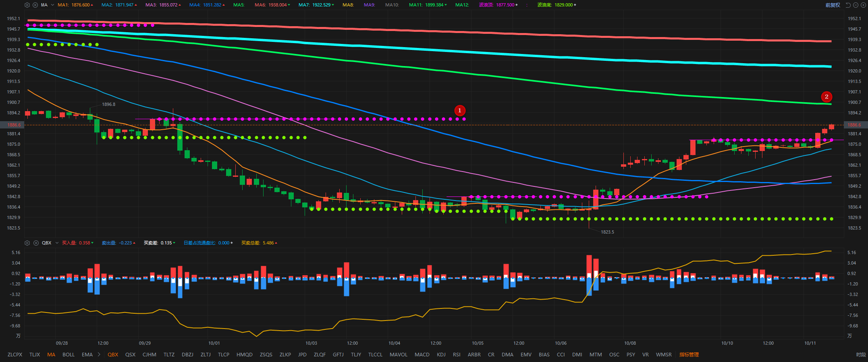Screen dimensions: 868x362
Task: Click 波浪顶 1877.500 label
Action: point(498,5)
